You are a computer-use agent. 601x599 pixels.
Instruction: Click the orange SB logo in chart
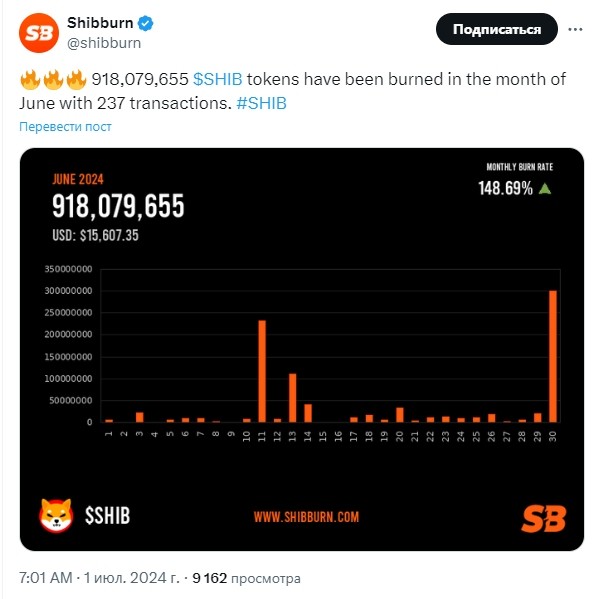click(x=543, y=517)
